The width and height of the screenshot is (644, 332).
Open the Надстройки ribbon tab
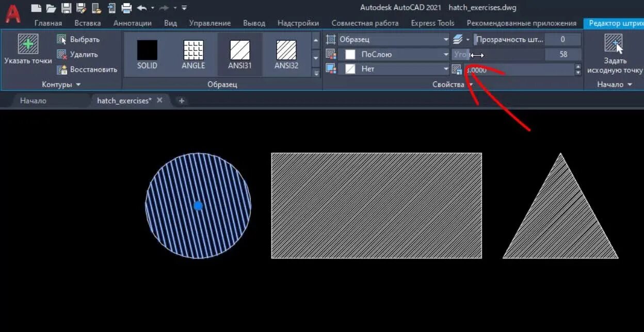pyautogui.click(x=298, y=23)
